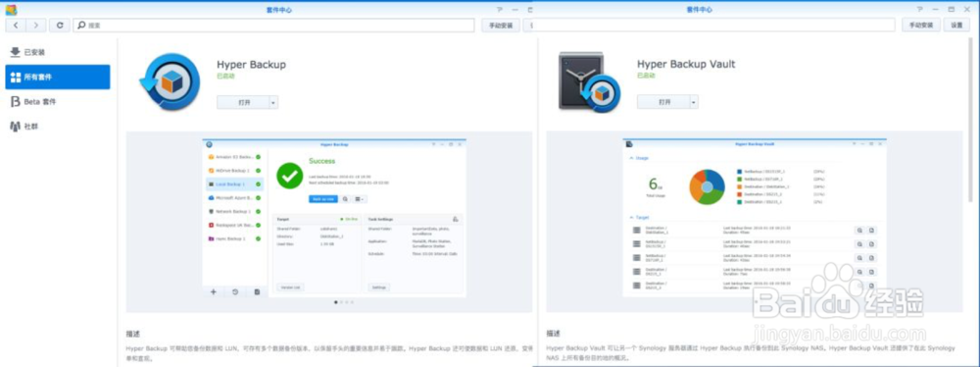Go back with the left arrow button
This screenshot has height=367, width=980.
[x=16, y=26]
